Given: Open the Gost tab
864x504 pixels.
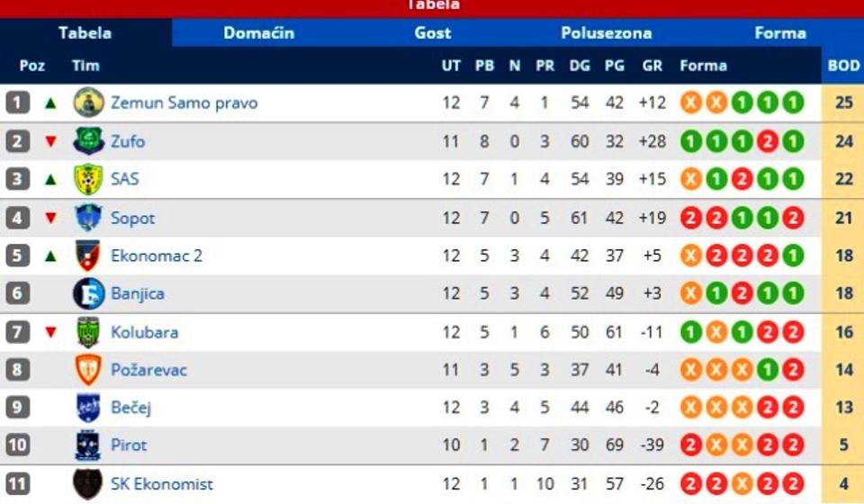Looking at the screenshot, I should [x=433, y=33].
